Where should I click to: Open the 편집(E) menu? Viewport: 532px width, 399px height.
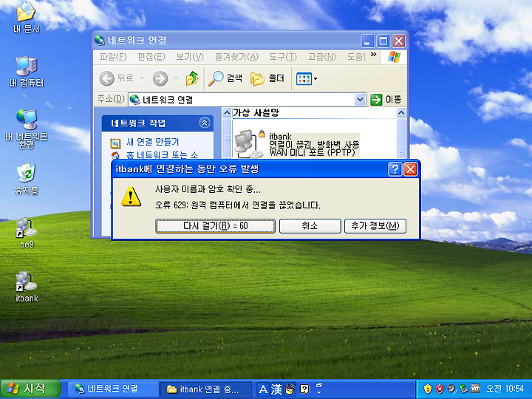pos(151,57)
